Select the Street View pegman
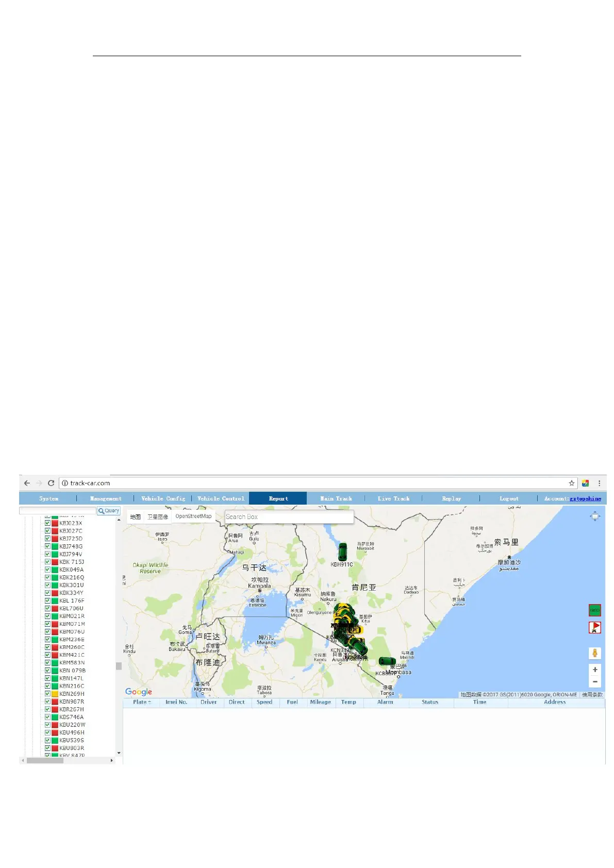Screen dimensions: 614x868 pyautogui.click(x=595, y=653)
